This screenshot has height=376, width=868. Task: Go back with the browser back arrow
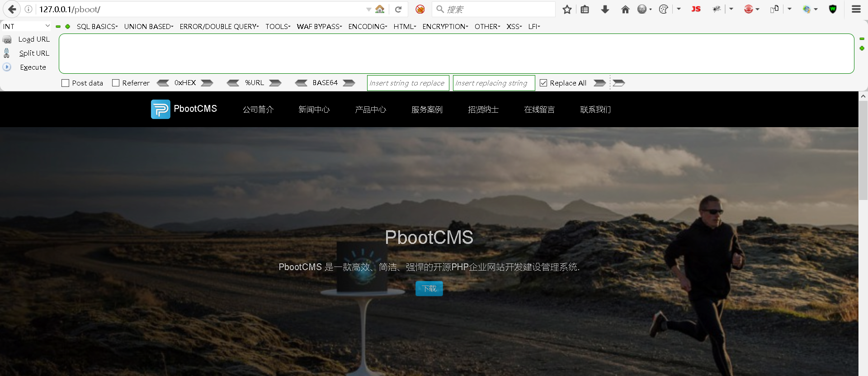pyautogui.click(x=12, y=9)
